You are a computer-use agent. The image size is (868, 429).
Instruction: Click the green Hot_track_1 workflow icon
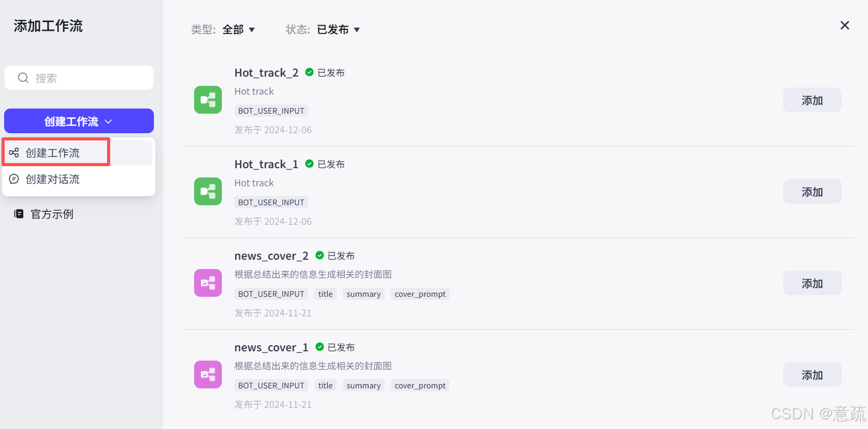[x=208, y=192]
